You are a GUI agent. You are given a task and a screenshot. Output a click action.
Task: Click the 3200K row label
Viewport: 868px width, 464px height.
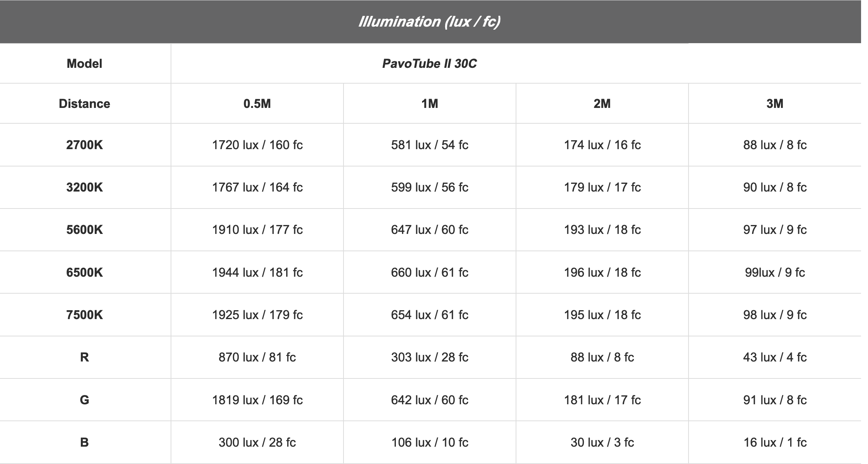pos(84,187)
